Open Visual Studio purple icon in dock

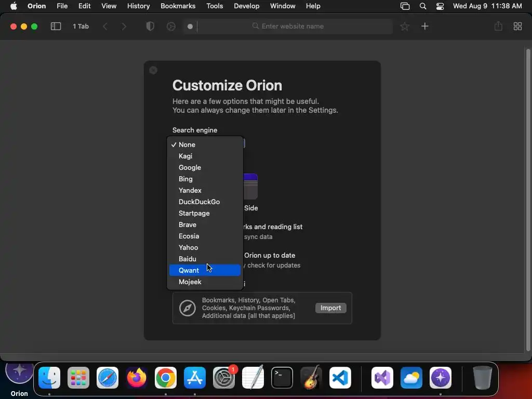point(382,378)
